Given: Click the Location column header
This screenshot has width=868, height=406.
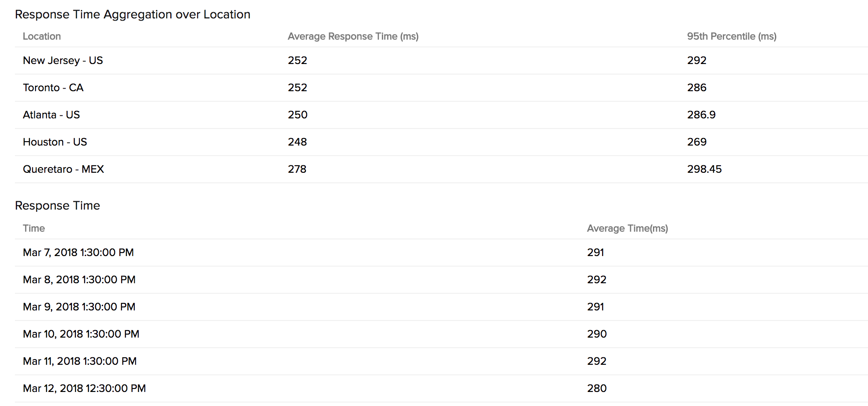Looking at the screenshot, I should click(x=42, y=36).
